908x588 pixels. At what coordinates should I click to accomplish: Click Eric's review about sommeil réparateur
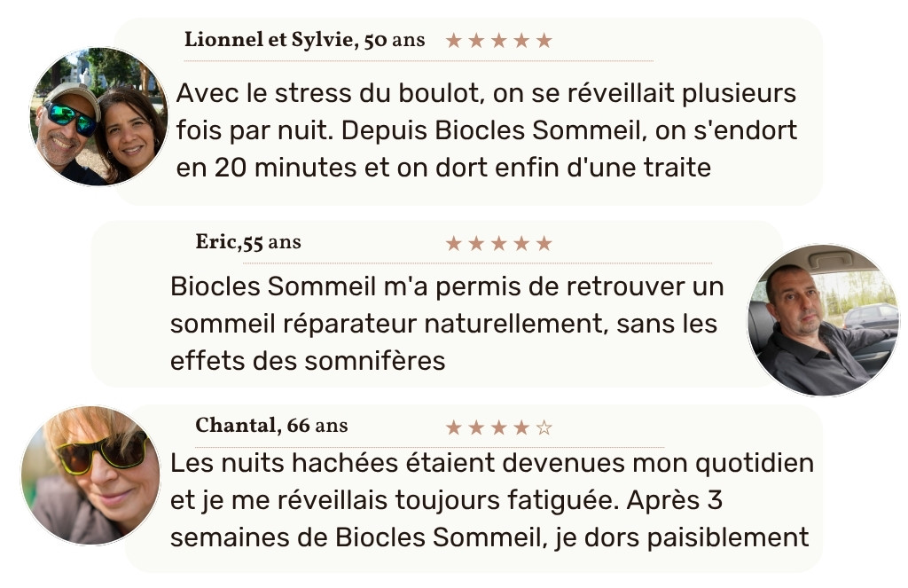(x=447, y=325)
